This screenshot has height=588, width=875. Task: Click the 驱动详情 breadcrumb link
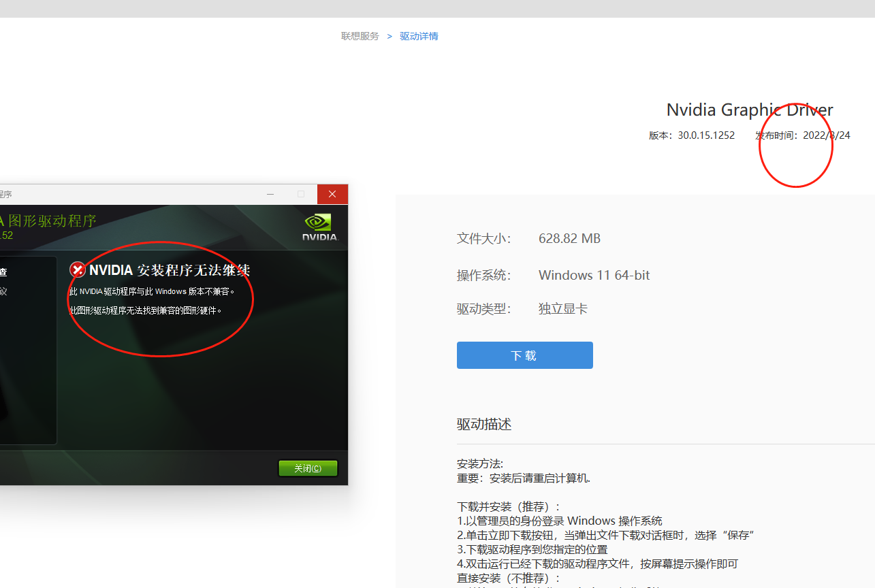click(419, 36)
